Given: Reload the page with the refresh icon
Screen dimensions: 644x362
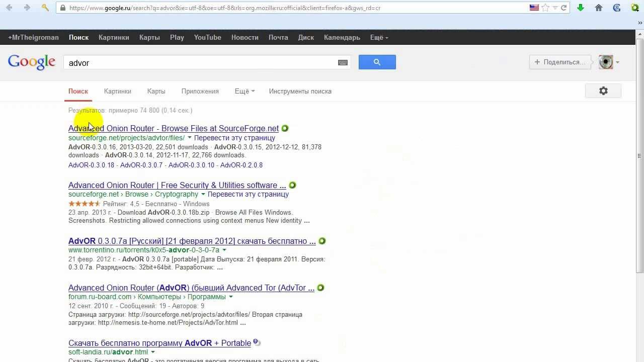Looking at the screenshot, I should point(563,8).
